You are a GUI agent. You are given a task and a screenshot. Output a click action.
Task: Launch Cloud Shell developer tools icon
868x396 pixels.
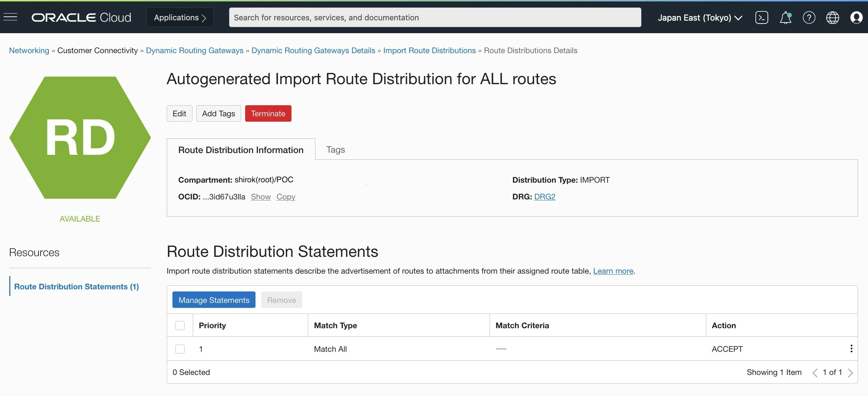pyautogui.click(x=761, y=17)
